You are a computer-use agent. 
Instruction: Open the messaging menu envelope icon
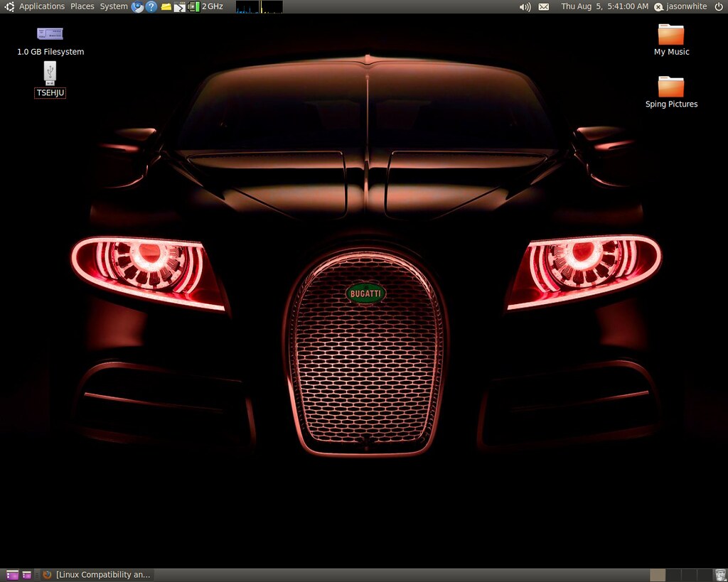(544, 6)
